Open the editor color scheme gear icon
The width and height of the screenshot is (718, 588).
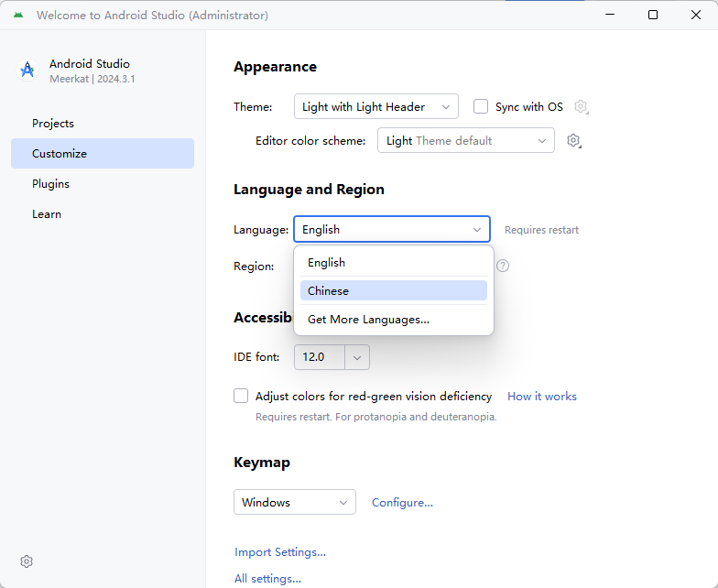[573, 141]
